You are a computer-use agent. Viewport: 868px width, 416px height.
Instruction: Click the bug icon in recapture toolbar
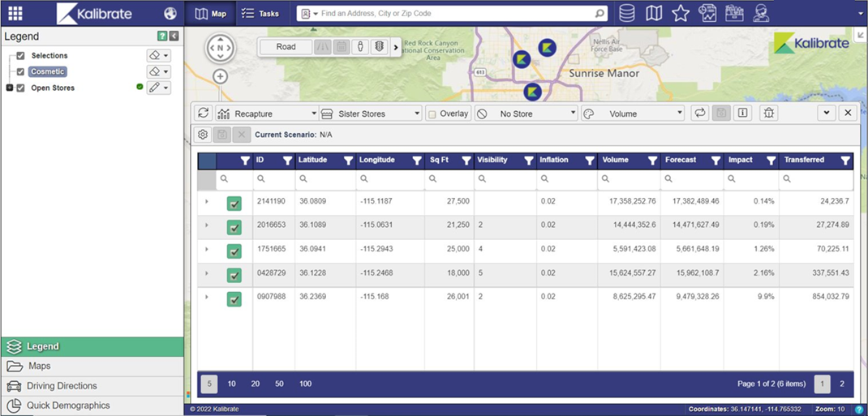769,114
